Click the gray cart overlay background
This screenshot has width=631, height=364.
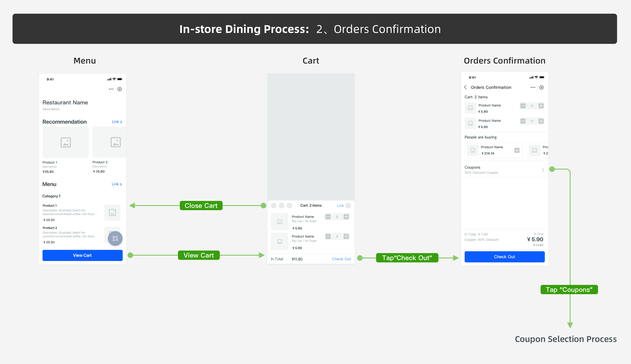(311, 136)
